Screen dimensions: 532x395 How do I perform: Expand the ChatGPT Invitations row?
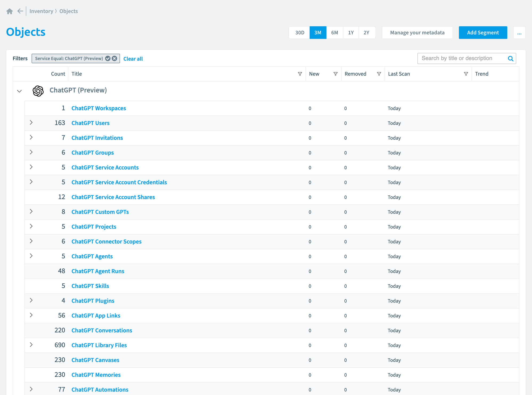[x=31, y=137]
